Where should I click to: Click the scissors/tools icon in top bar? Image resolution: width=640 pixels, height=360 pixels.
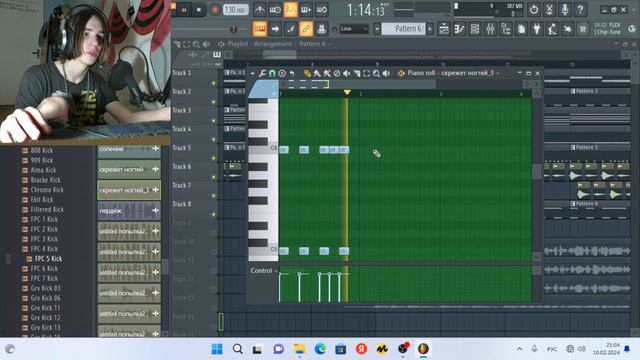[549, 9]
